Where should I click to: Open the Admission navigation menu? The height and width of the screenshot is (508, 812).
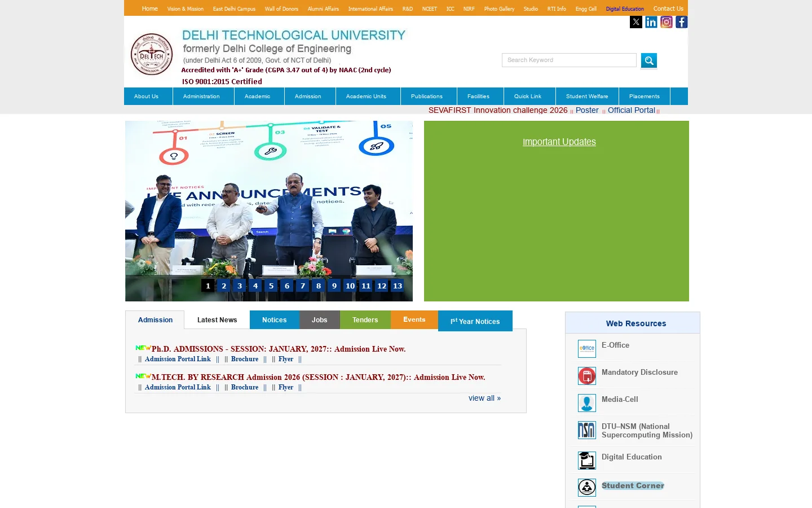308,97
